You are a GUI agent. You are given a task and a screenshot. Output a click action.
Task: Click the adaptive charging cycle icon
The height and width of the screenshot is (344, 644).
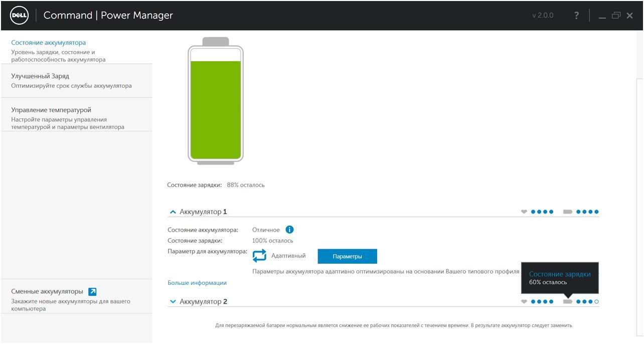(260, 256)
